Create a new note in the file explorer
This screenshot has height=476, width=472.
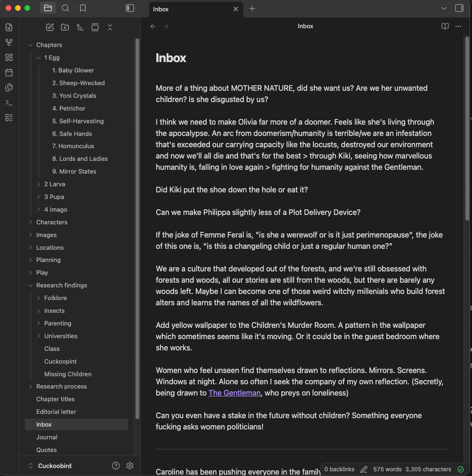pos(50,27)
